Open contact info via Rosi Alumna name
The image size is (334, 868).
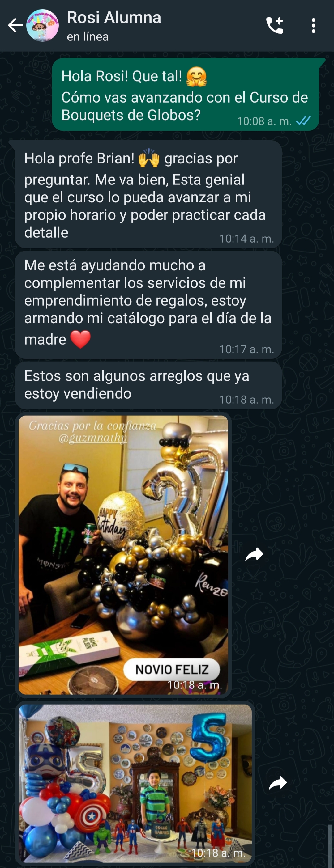pyautogui.click(x=114, y=18)
